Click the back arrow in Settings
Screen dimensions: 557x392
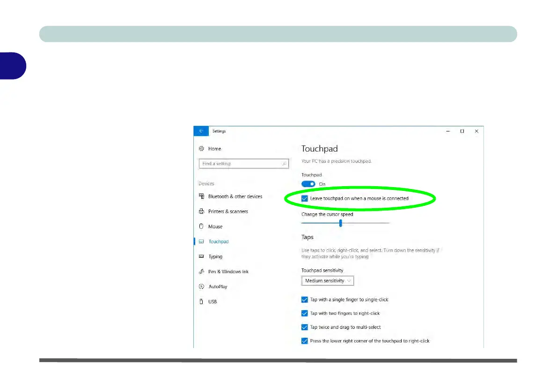(201, 131)
